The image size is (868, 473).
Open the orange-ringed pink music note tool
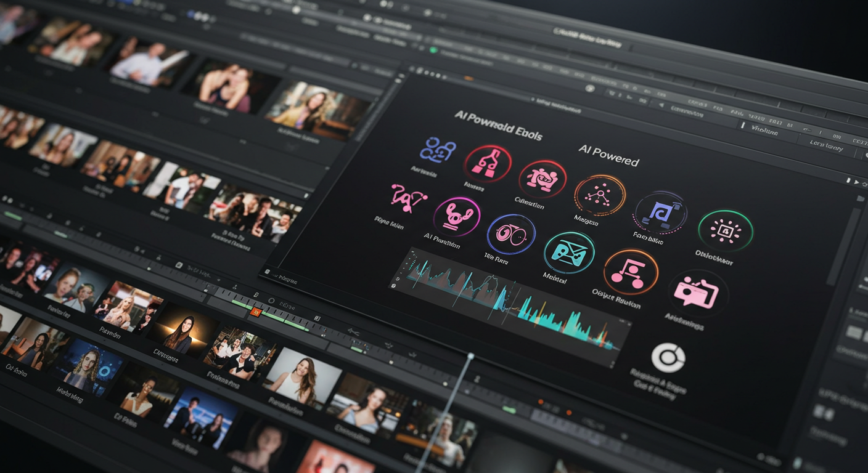click(630, 272)
